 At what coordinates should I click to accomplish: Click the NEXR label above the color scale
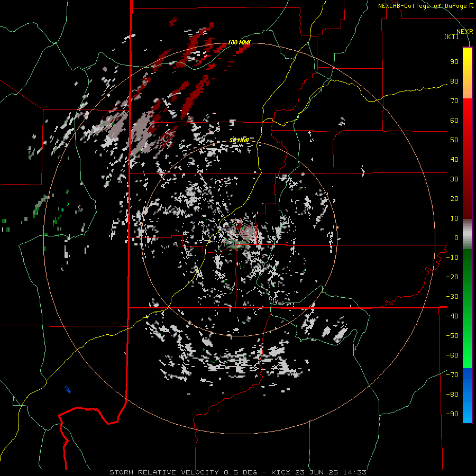tap(464, 32)
